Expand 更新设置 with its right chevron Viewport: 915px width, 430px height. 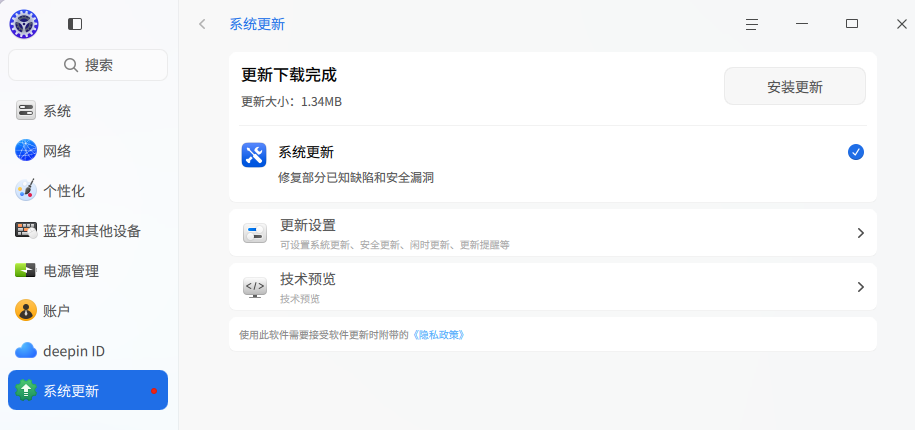point(860,233)
